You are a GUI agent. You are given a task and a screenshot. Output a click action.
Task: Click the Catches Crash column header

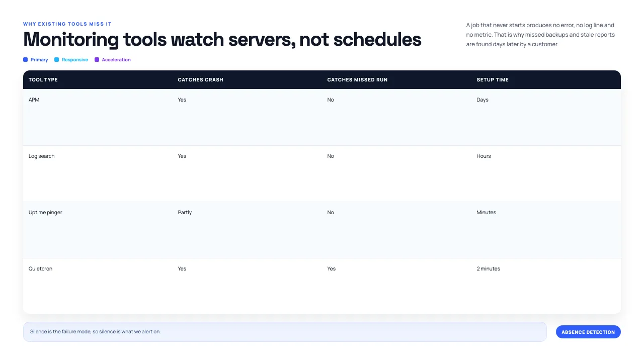(x=201, y=79)
